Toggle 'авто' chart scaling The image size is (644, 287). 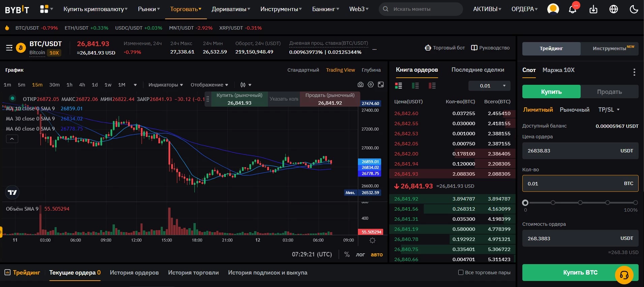point(377,255)
